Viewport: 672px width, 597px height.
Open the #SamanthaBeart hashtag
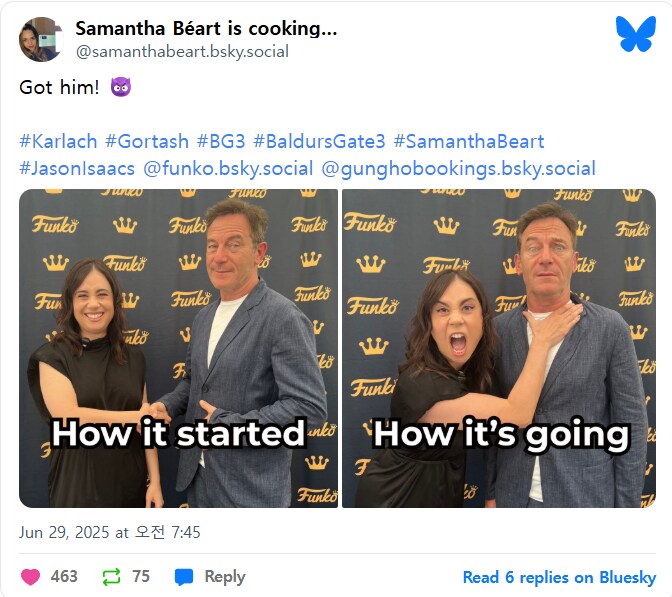[469, 141]
